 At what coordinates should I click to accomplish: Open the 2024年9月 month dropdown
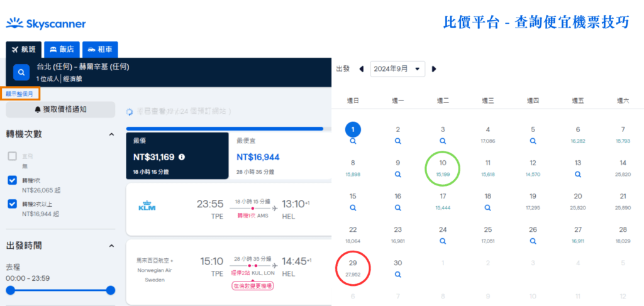(397, 69)
